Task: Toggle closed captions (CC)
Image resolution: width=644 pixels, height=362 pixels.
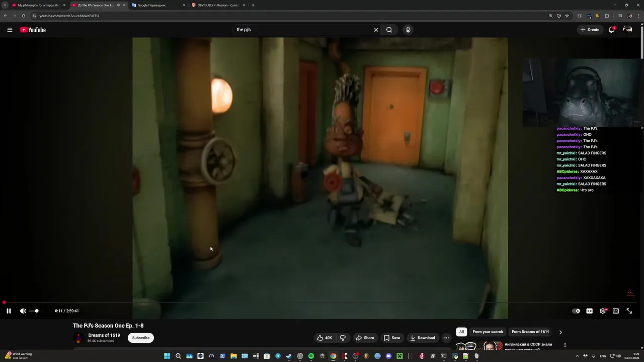Action: [x=589, y=311]
